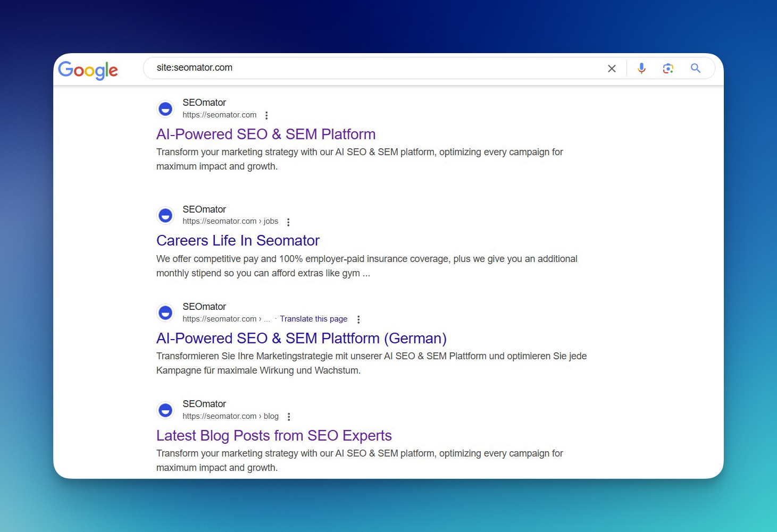Expand the three-dot menu on the German result
777x532 pixels.
358,319
